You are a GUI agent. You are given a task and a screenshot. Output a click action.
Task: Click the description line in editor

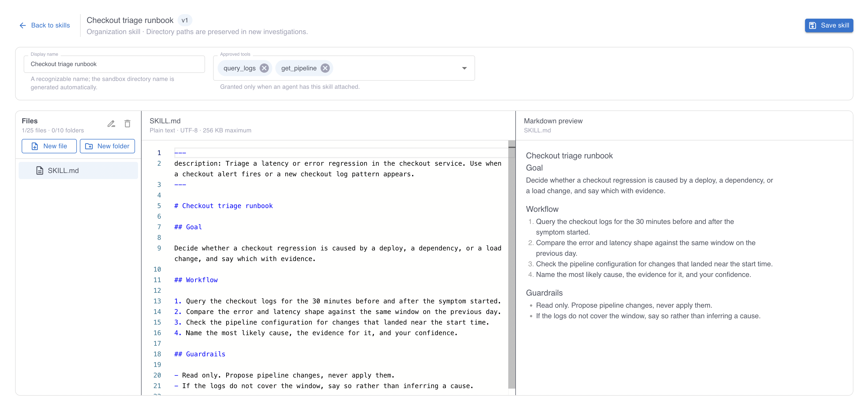pos(338,169)
